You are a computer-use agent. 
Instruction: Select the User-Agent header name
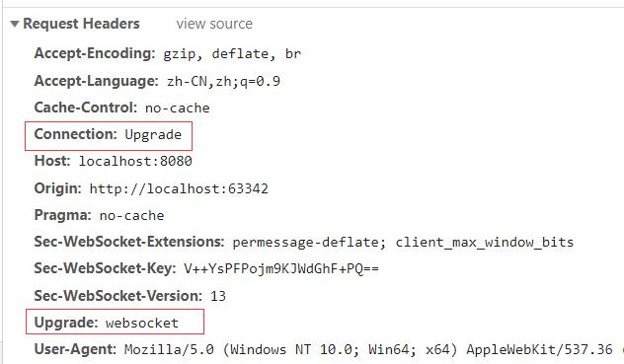[x=75, y=349]
